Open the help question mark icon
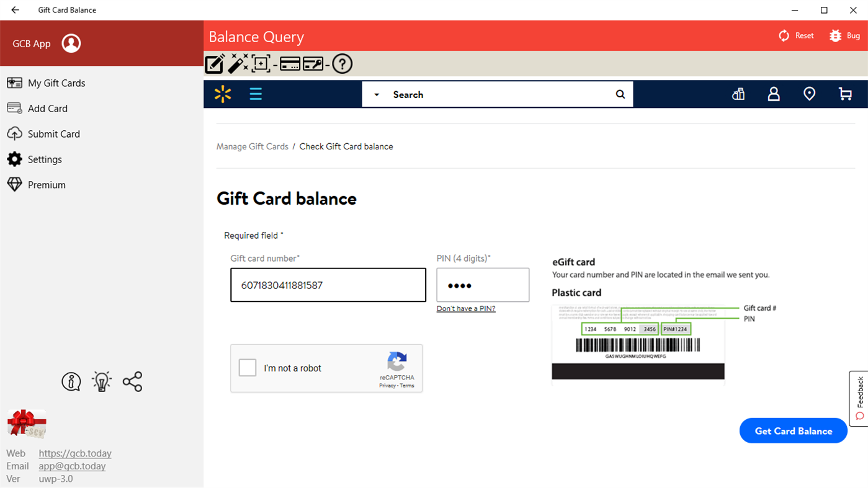The width and height of the screenshot is (868, 488). click(342, 63)
